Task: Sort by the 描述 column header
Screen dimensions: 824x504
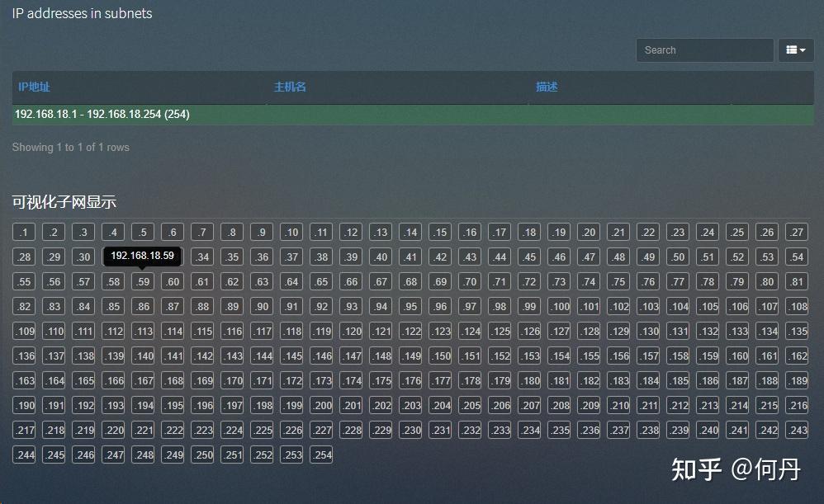Action: coord(546,87)
